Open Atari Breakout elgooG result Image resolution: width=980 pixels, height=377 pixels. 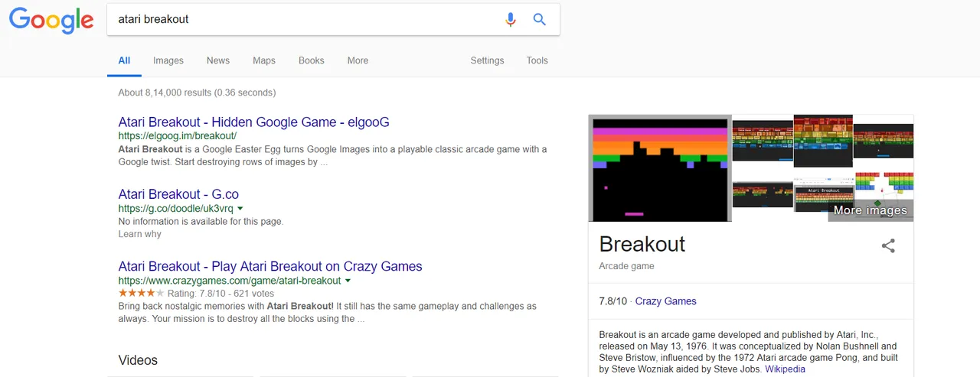[254, 122]
